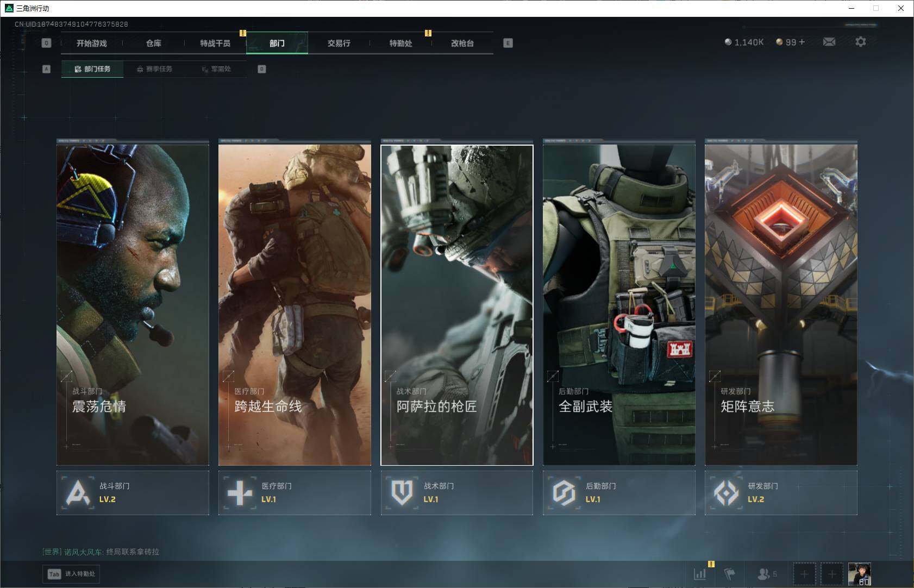The height and width of the screenshot is (588, 914).
Task: Switch to the 仓库 tab
Action: (153, 43)
